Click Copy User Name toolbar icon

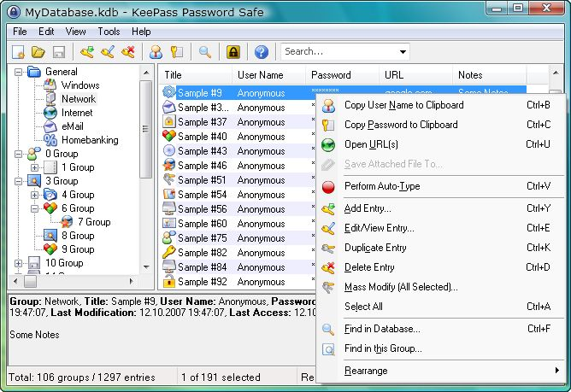tap(156, 52)
